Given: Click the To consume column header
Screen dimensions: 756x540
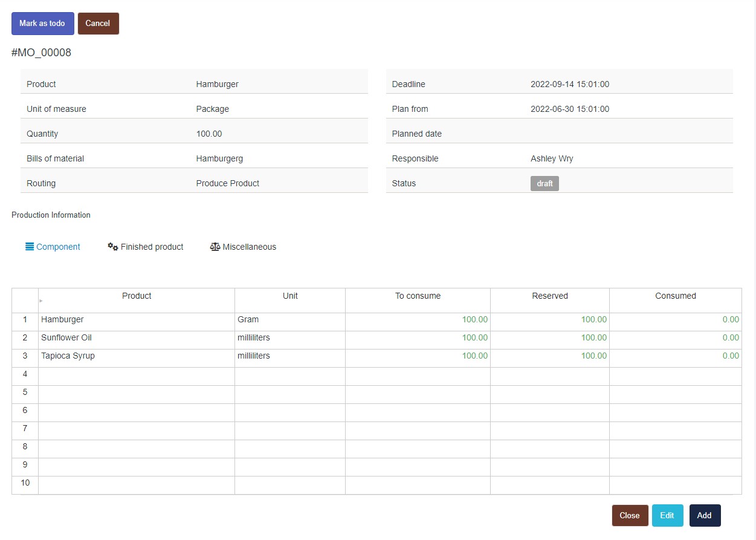Looking at the screenshot, I should coord(418,296).
